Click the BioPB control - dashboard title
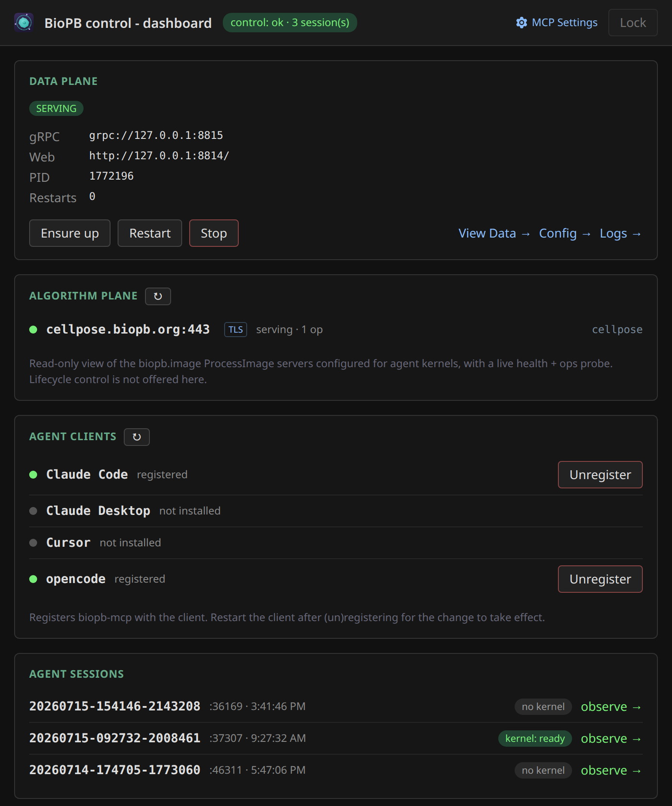Viewport: 672px width, 806px height. [128, 23]
